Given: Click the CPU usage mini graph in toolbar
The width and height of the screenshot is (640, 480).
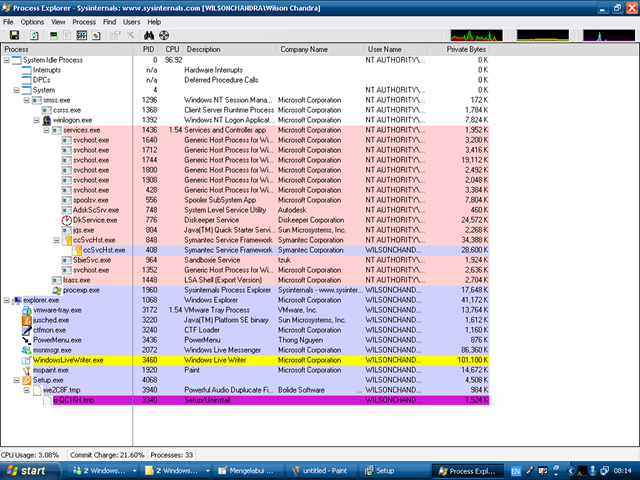Looking at the screenshot, I should pyautogui.click(x=475, y=35).
